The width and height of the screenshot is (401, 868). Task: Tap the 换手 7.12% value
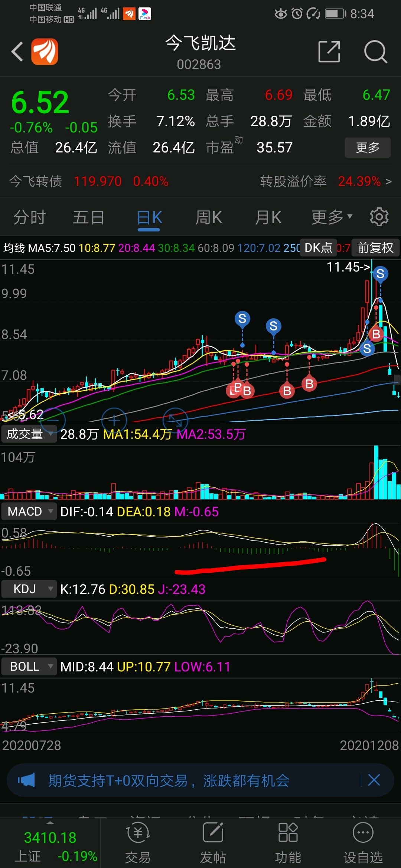click(x=175, y=121)
